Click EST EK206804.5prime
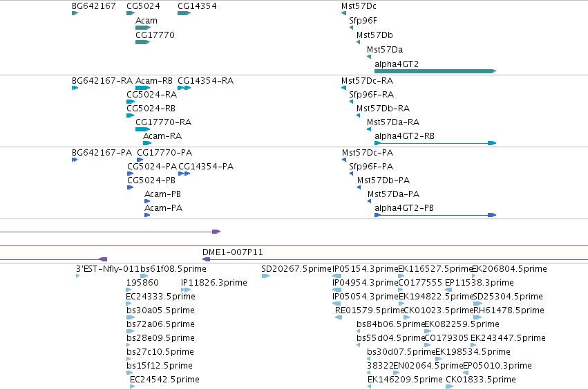Image resolution: width=588 pixels, height=390 pixels. [x=509, y=269]
